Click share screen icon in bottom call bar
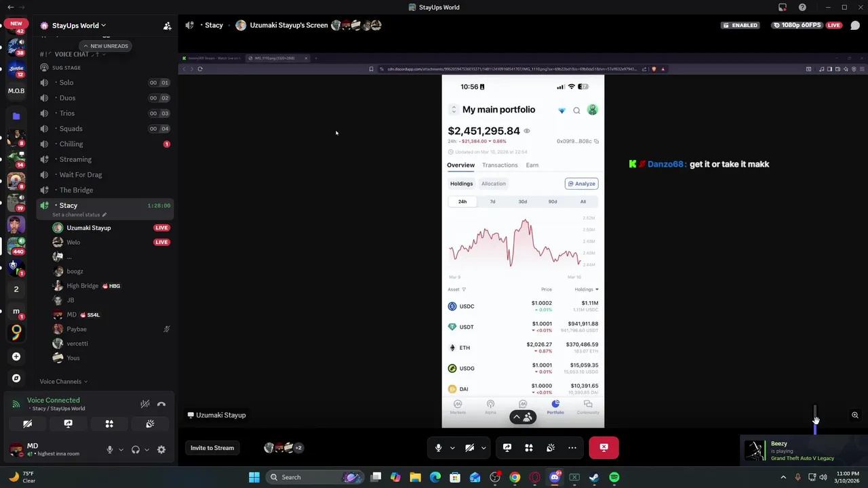Screen dimensions: 868x488 507,447
